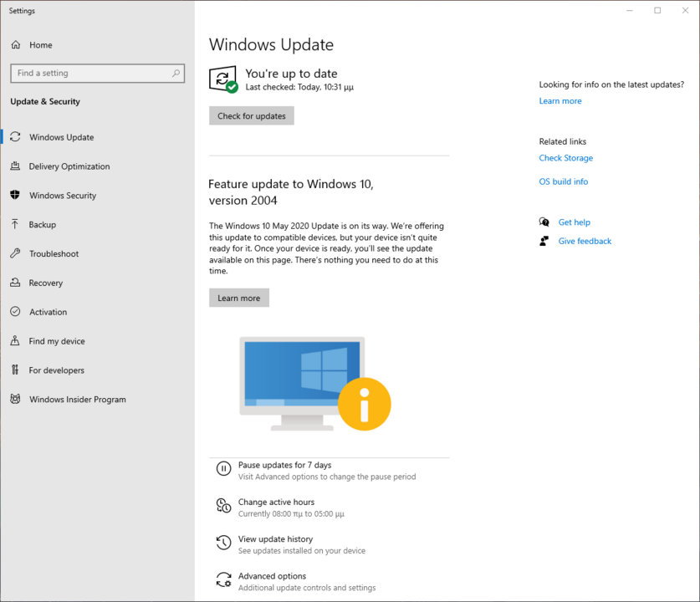
Task: Click the Get help link
Action: coord(574,222)
